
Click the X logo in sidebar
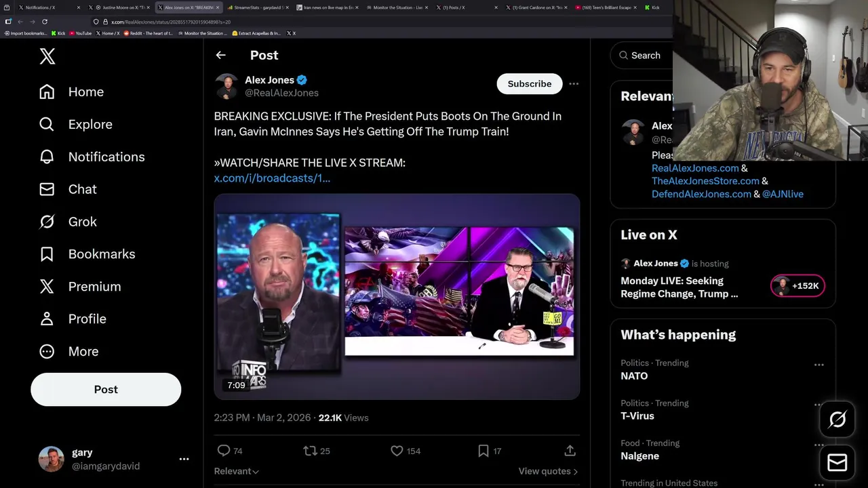47,56
